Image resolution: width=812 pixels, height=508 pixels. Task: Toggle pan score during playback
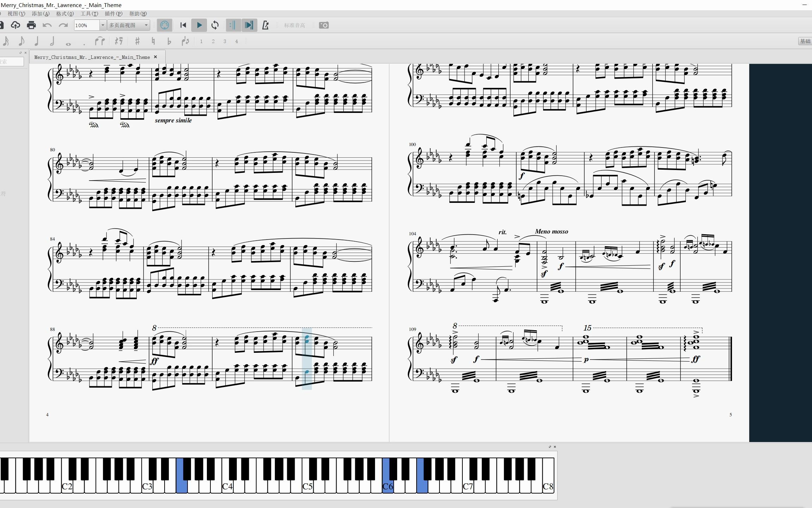(249, 25)
